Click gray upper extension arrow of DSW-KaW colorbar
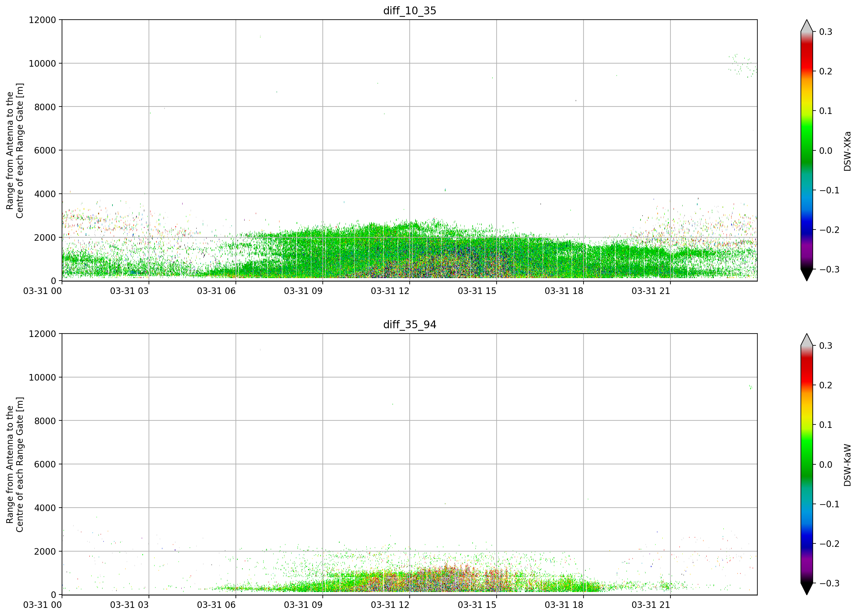Viewport: 858px width, 616px height. pyautogui.click(x=807, y=340)
